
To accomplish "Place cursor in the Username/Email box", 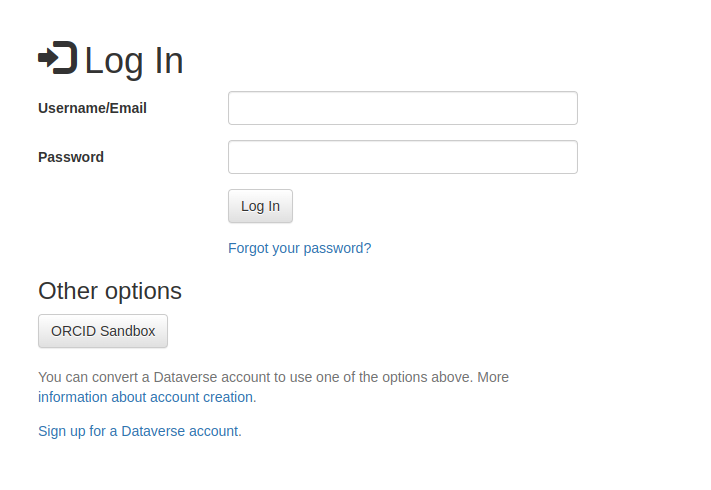I will [x=402, y=108].
